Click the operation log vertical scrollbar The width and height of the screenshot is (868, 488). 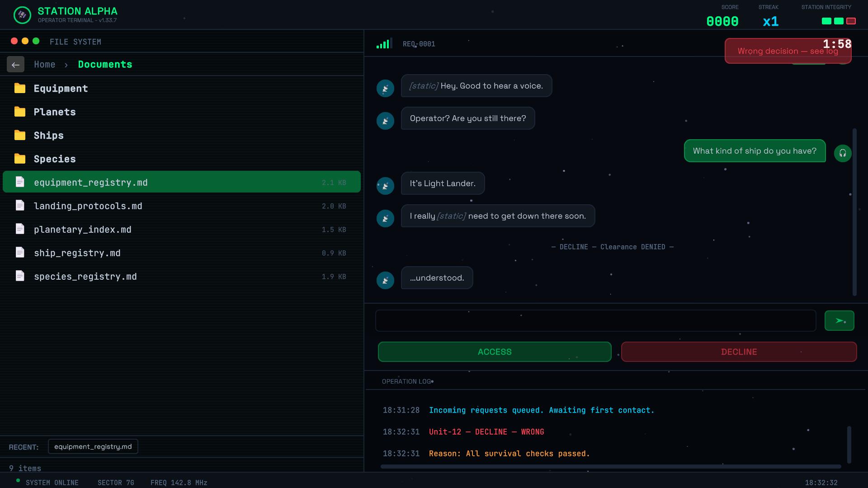849,445
